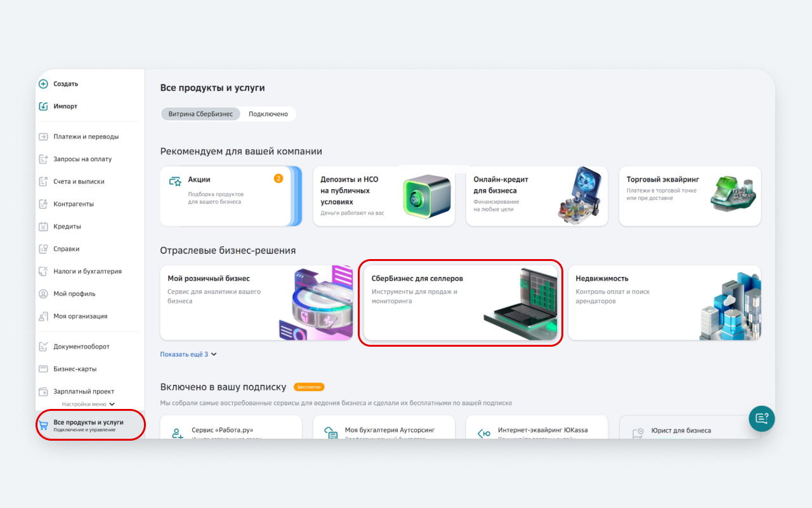Go to Кредиты section
Viewport: 812px width, 508px height.
(67, 227)
